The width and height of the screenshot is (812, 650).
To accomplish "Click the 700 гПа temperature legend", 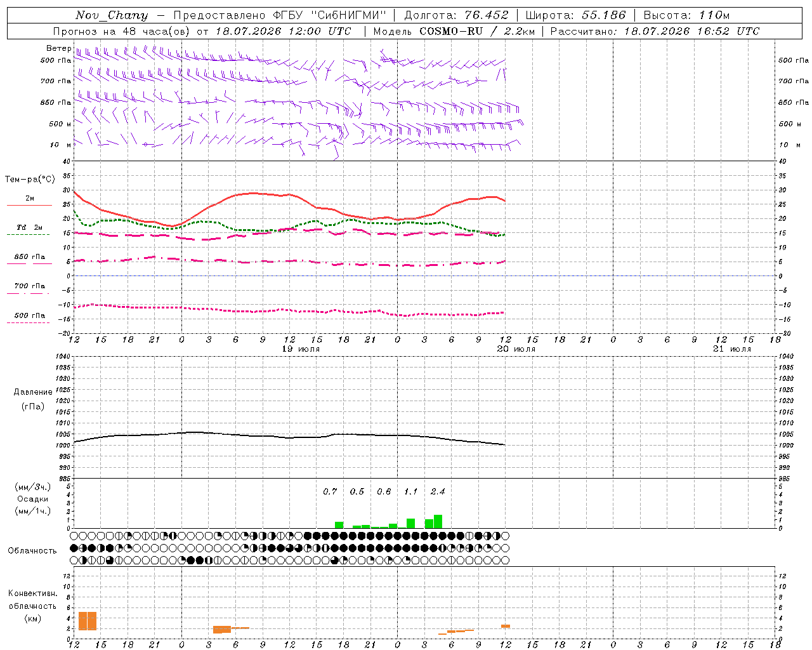I will pos(29,289).
